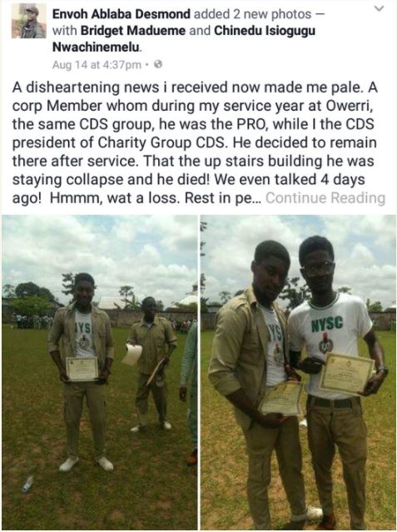The width and height of the screenshot is (397, 532).
Task: Open Chinedu Isiogugu Nwachinemelu's profile
Action: click(x=184, y=39)
